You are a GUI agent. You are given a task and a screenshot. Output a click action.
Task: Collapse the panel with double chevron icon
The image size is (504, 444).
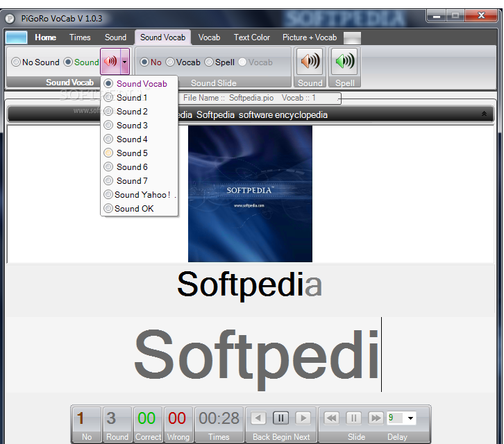click(484, 114)
